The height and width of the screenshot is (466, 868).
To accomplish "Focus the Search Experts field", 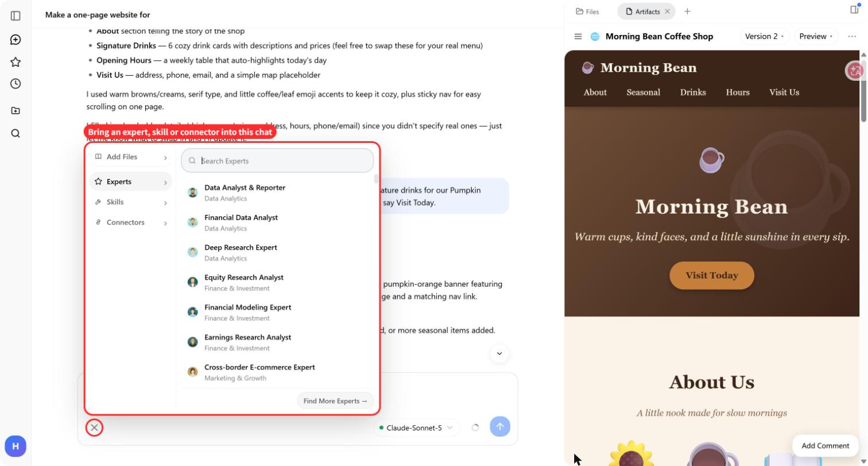I will click(277, 161).
